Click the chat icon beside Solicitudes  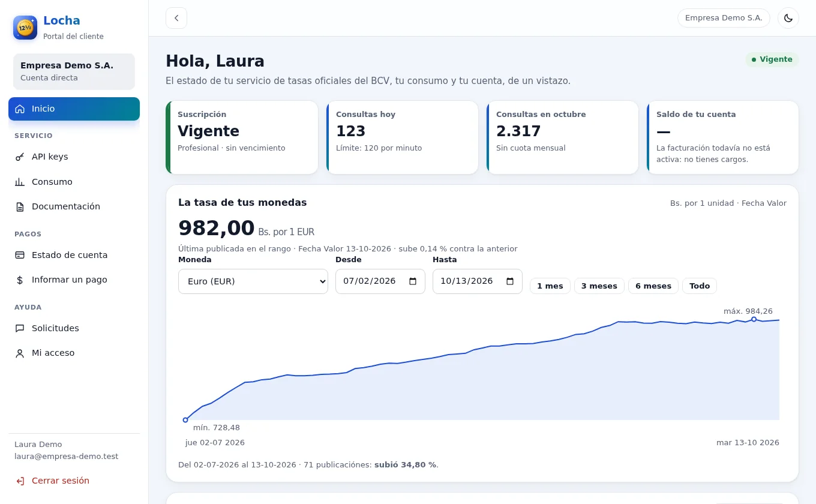20,329
